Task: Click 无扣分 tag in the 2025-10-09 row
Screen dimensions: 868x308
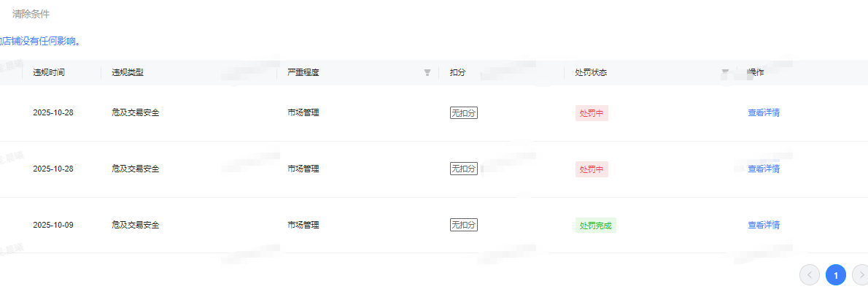Action: click(464, 225)
